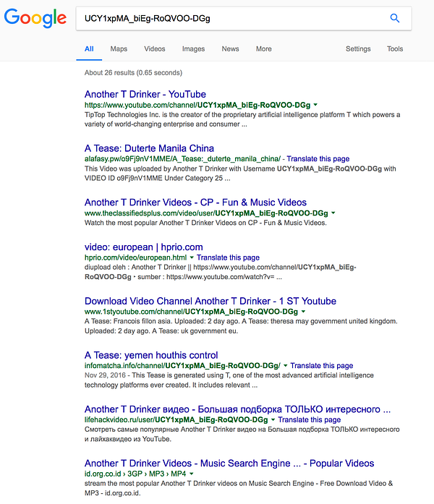The height and width of the screenshot is (504, 434).
Task: Click the 'Nov 29, 2016' date snippet
Action: [x=105, y=375]
